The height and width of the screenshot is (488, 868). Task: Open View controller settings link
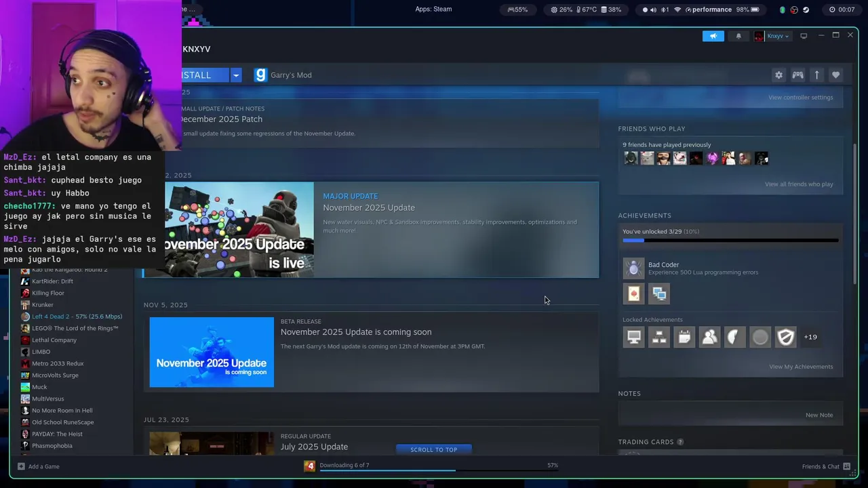click(800, 98)
